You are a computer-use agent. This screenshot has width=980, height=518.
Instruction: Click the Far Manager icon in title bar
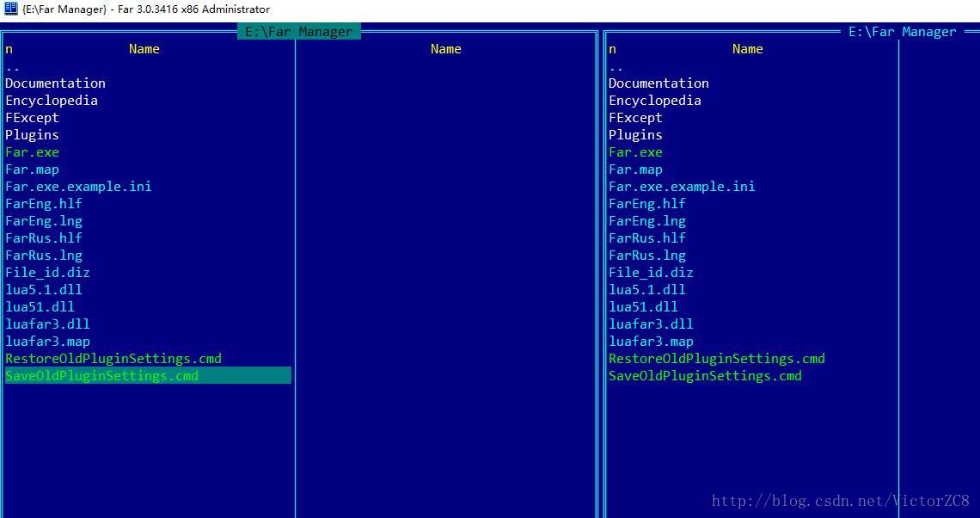tap(10, 9)
